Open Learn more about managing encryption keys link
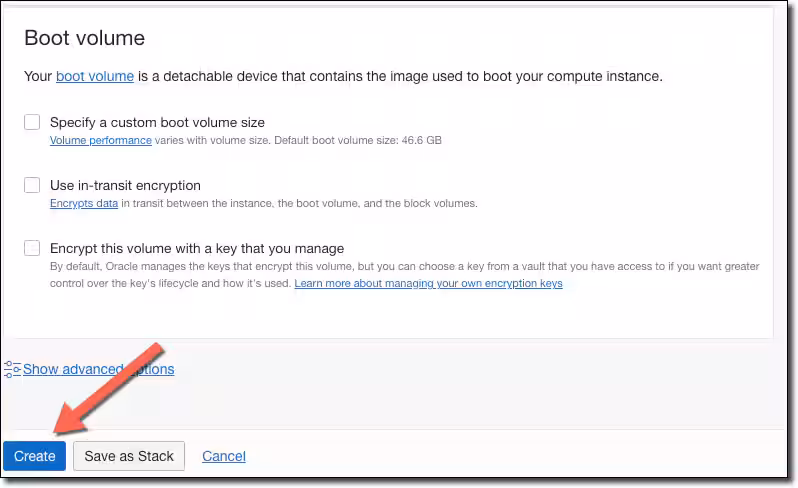798x488 pixels. [429, 283]
